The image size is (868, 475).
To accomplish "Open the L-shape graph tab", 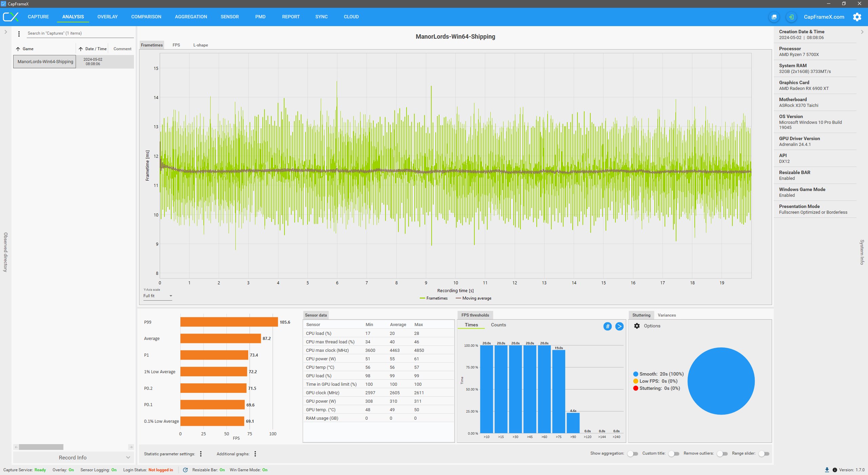I will click(200, 45).
